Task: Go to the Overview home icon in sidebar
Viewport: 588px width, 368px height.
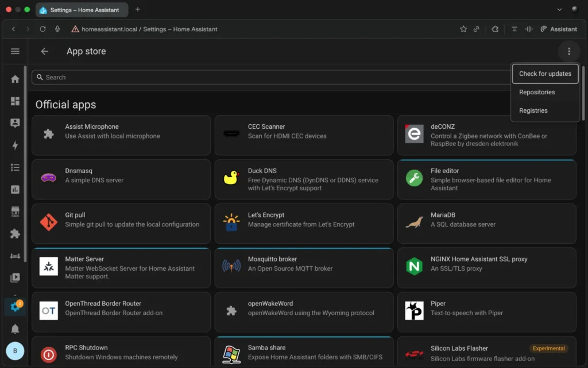Action: point(15,79)
